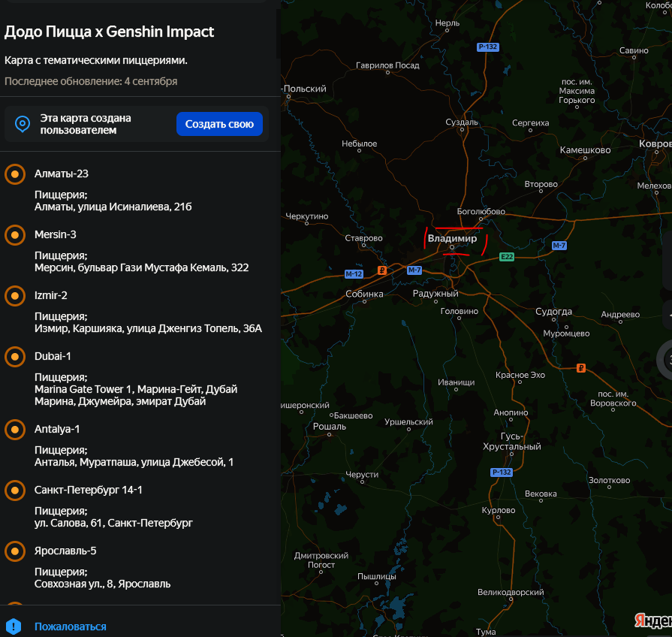Click address Мерсин, бульвар Гази Мустафа Кемаль, 322
This screenshot has width=672, height=637.
[141, 267]
